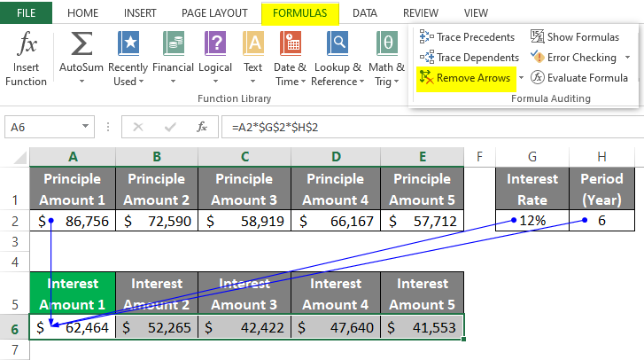Click Trace Dependents button
The height and width of the screenshot is (360, 644).
point(469,58)
